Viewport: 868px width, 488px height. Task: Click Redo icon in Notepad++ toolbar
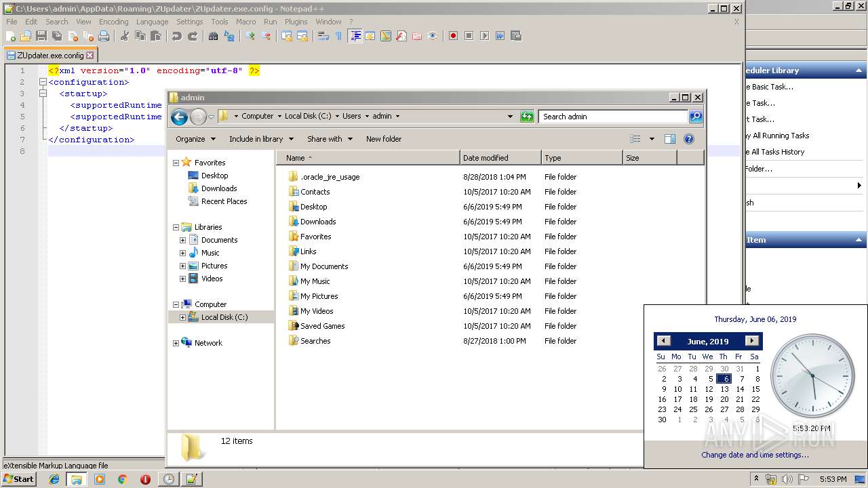point(193,36)
